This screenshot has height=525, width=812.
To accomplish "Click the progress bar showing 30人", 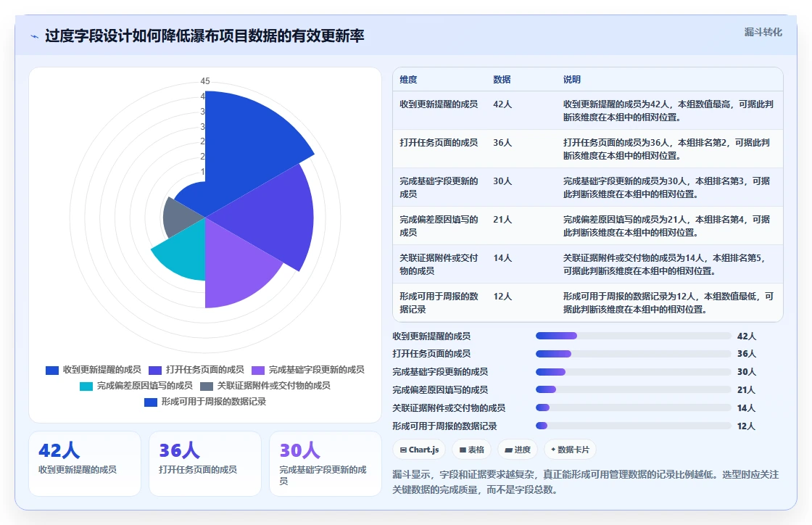I will point(634,372).
